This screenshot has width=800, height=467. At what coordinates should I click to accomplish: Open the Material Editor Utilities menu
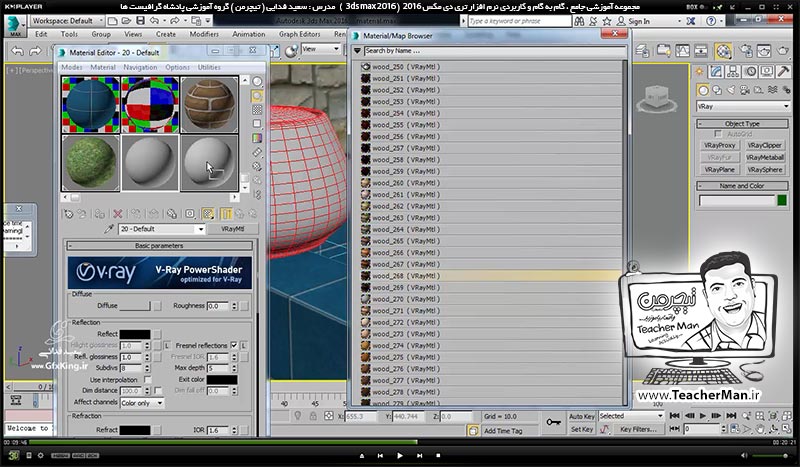click(x=209, y=67)
